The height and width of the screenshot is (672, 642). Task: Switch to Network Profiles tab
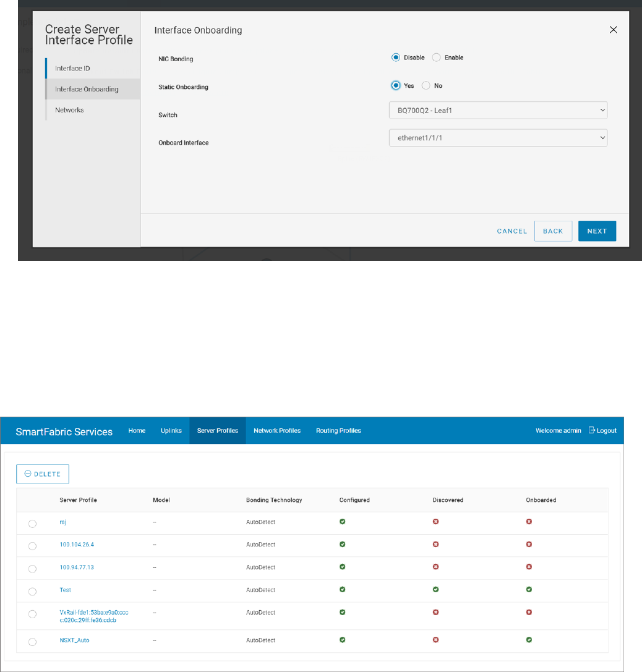pos(277,430)
